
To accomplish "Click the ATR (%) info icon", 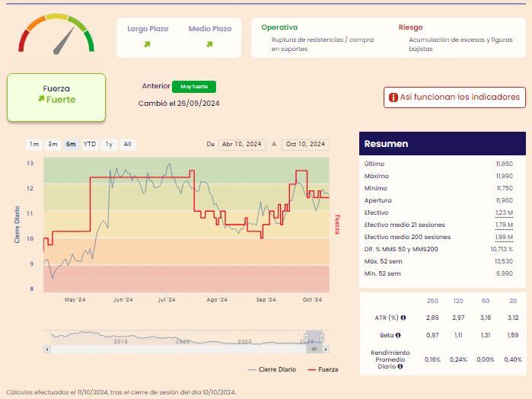I will tap(403, 318).
